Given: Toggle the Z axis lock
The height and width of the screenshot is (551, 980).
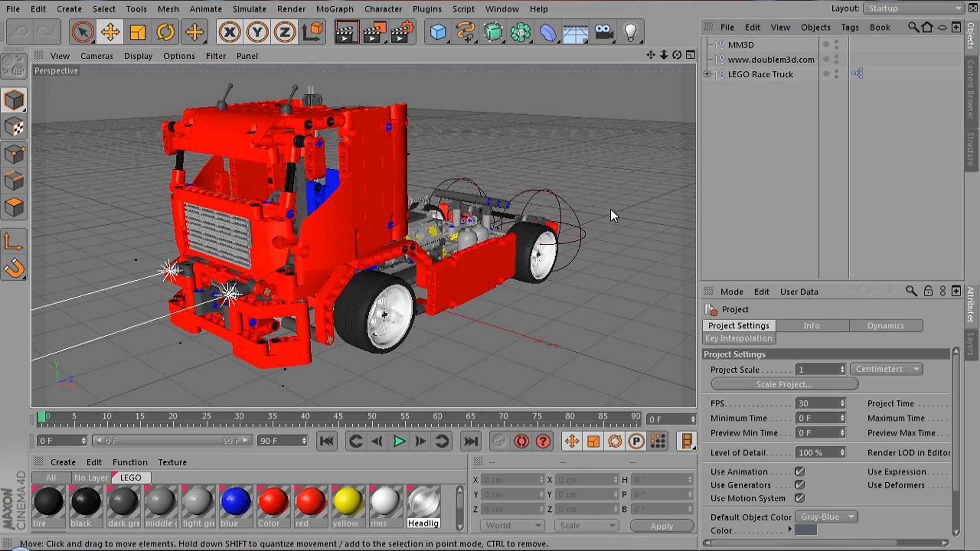Looking at the screenshot, I should tap(285, 32).
